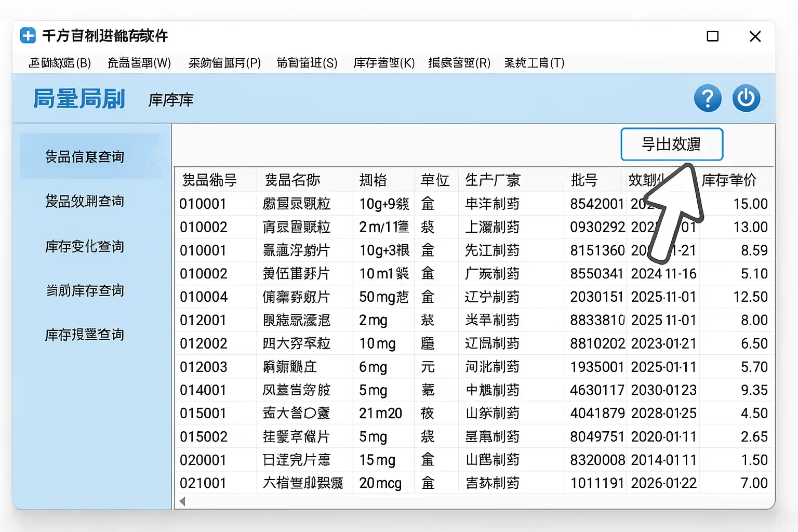Select 库存变化查询 in the sidebar
The width and height of the screenshot is (798, 532).
[x=85, y=246]
